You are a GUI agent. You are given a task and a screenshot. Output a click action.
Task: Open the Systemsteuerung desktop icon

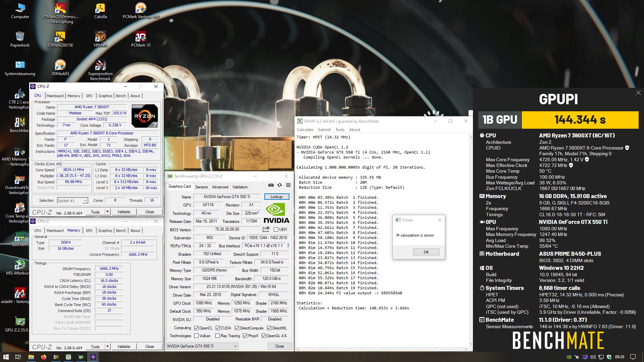[20, 68]
